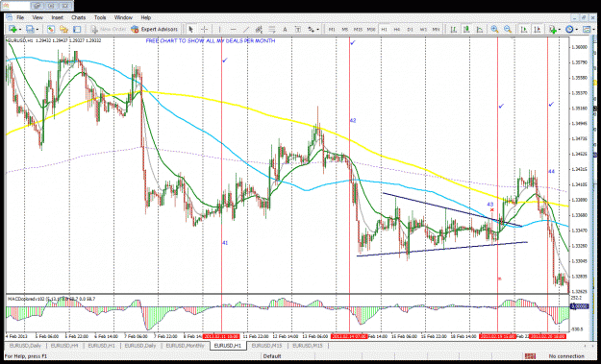Viewport: 601px width, 364px height.
Task: Zoom out the chart with magnifier minus
Action: tap(508, 29)
